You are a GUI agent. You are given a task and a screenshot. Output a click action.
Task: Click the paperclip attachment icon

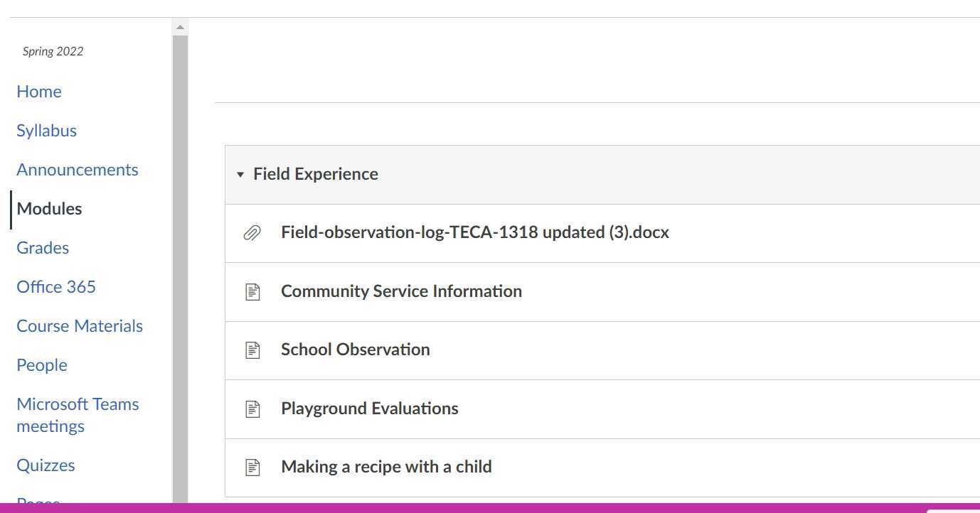[252, 233]
